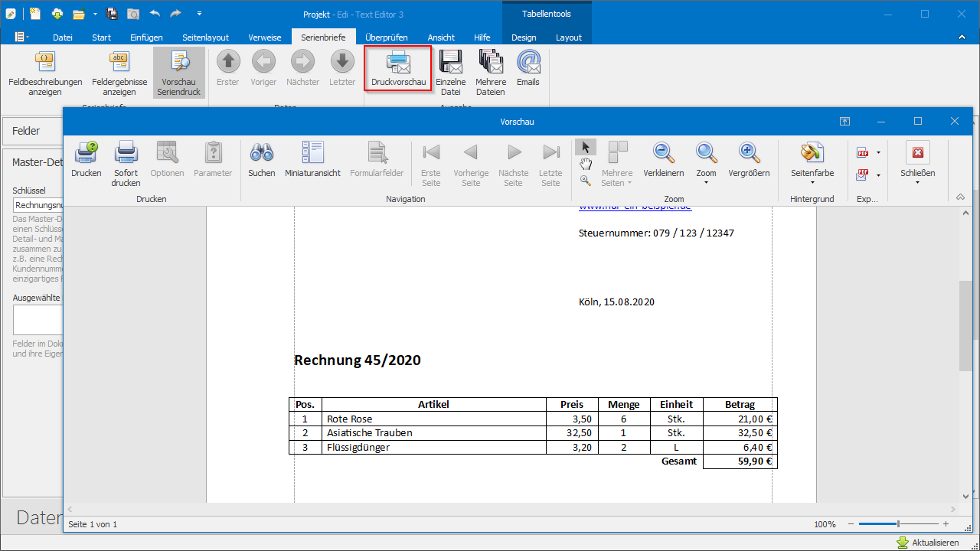Open the Überprüfen ribbon tab
The width and height of the screenshot is (980, 551).
pyautogui.click(x=386, y=37)
